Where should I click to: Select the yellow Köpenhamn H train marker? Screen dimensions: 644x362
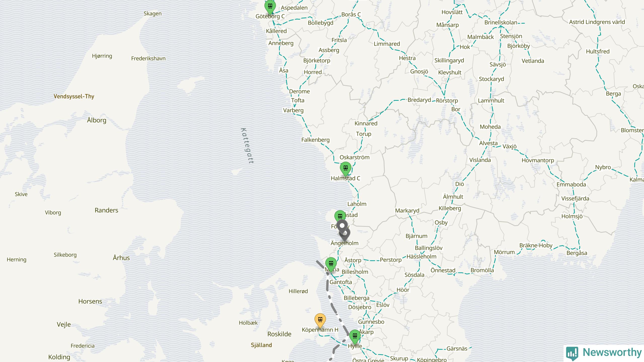(x=320, y=320)
